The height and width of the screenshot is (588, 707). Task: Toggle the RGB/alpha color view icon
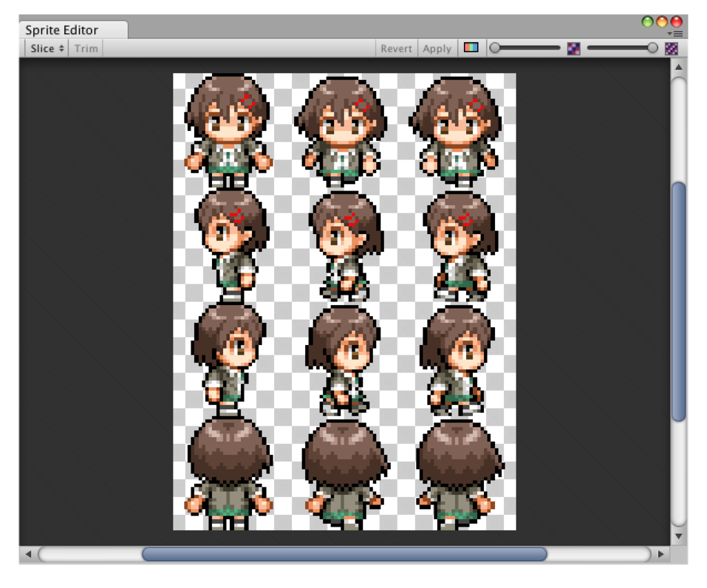471,48
